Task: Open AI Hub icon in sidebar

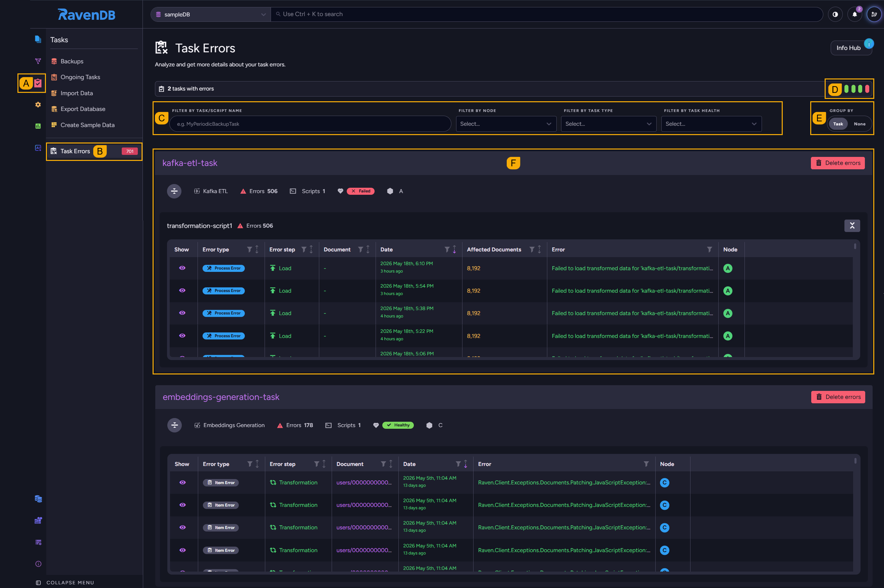Action: pos(38,148)
